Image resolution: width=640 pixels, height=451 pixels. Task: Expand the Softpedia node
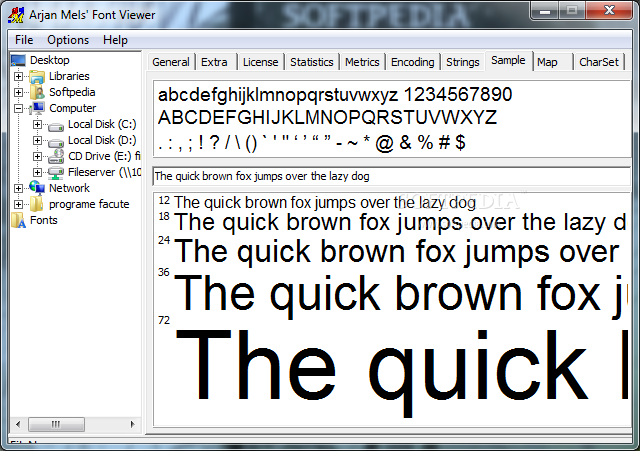coord(18,92)
